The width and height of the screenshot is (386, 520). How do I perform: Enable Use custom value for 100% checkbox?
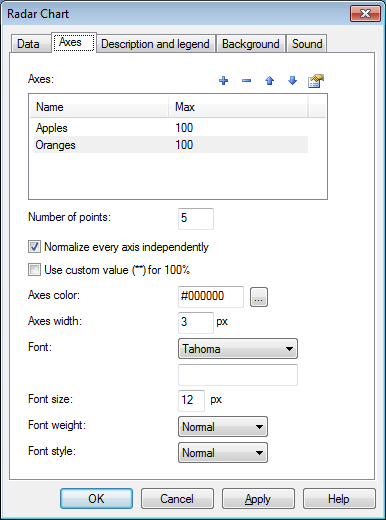coord(34,270)
